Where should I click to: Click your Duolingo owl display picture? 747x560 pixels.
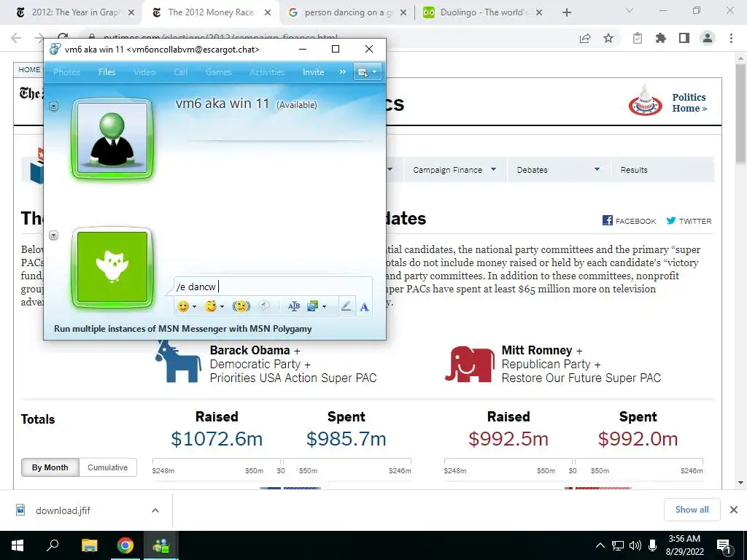coord(112,267)
